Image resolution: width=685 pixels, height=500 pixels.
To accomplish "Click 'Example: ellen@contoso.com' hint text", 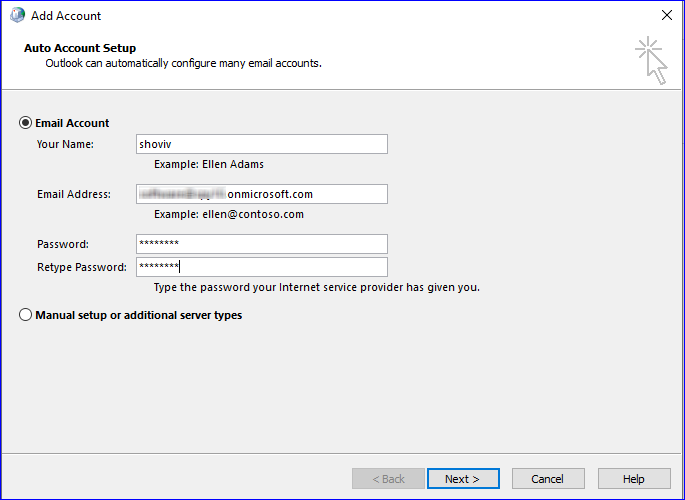I will pyautogui.click(x=229, y=214).
